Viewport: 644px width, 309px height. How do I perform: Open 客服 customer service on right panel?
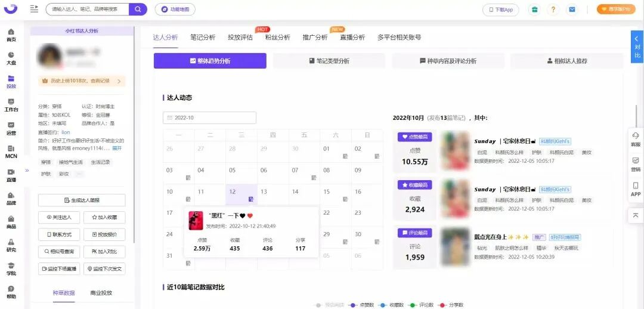pyautogui.click(x=636, y=140)
